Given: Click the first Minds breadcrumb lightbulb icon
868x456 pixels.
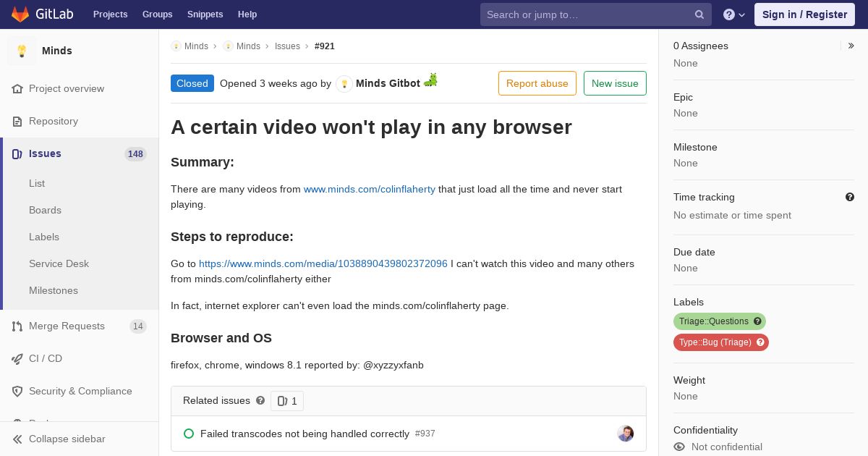Looking at the screenshot, I should click(x=176, y=46).
